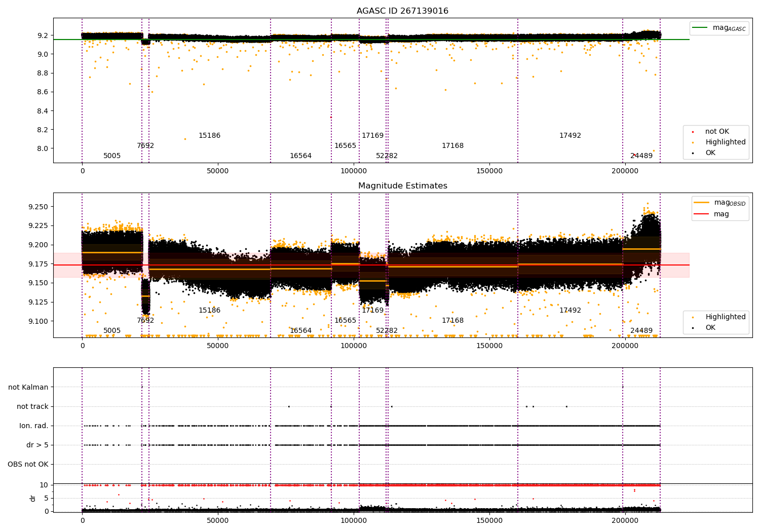Click the 'not track' axis label
The width and height of the screenshot is (760, 532).
click(32, 406)
